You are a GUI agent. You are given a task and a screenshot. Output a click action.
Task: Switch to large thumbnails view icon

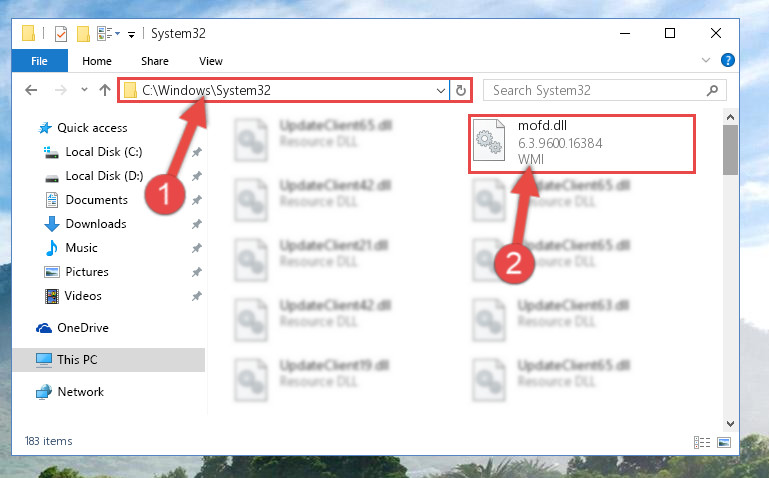(724, 442)
